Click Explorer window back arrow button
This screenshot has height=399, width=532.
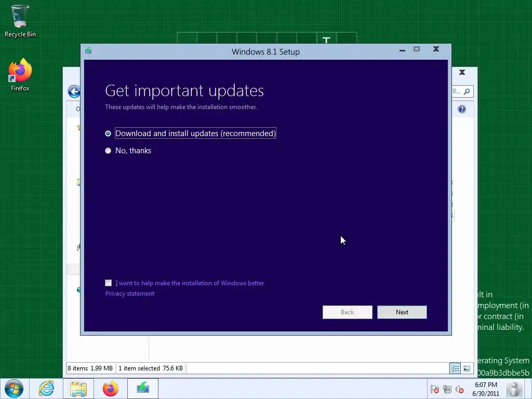click(x=74, y=91)
